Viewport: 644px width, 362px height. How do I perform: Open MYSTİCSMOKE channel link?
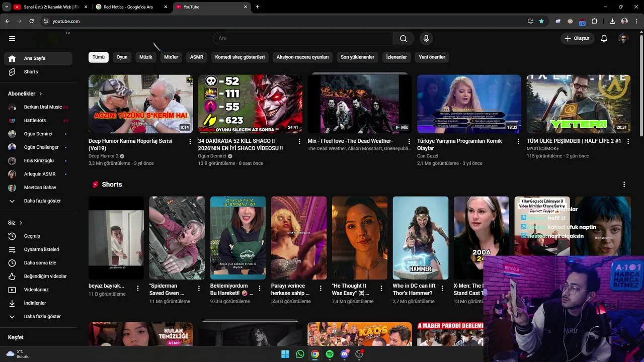point(543,149)
